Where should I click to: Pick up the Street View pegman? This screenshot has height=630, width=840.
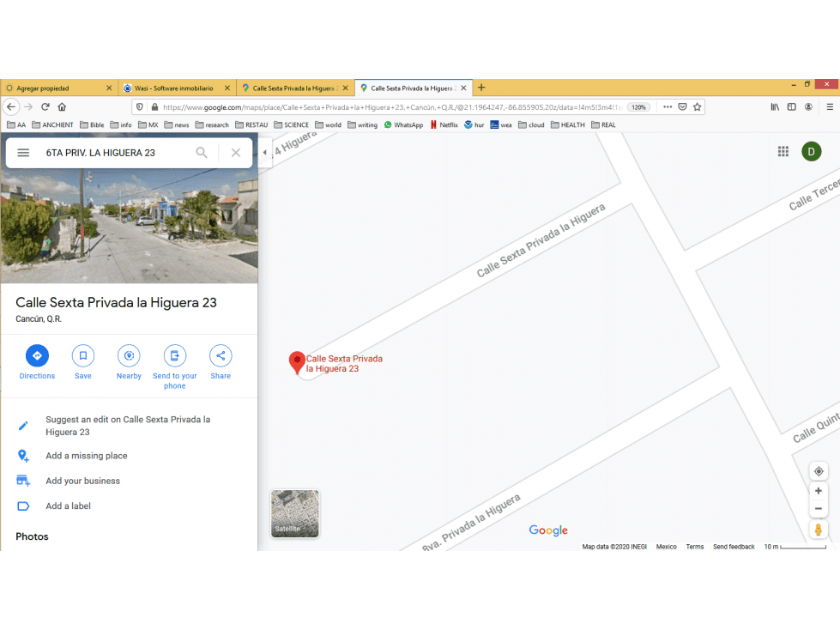point(818,530)
